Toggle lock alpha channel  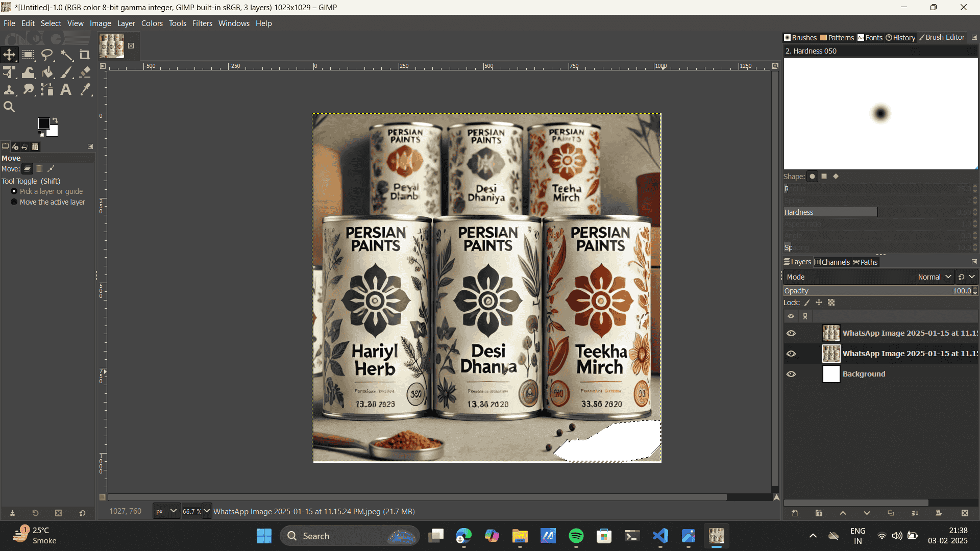pyautogui.click(x=831, y=303)
